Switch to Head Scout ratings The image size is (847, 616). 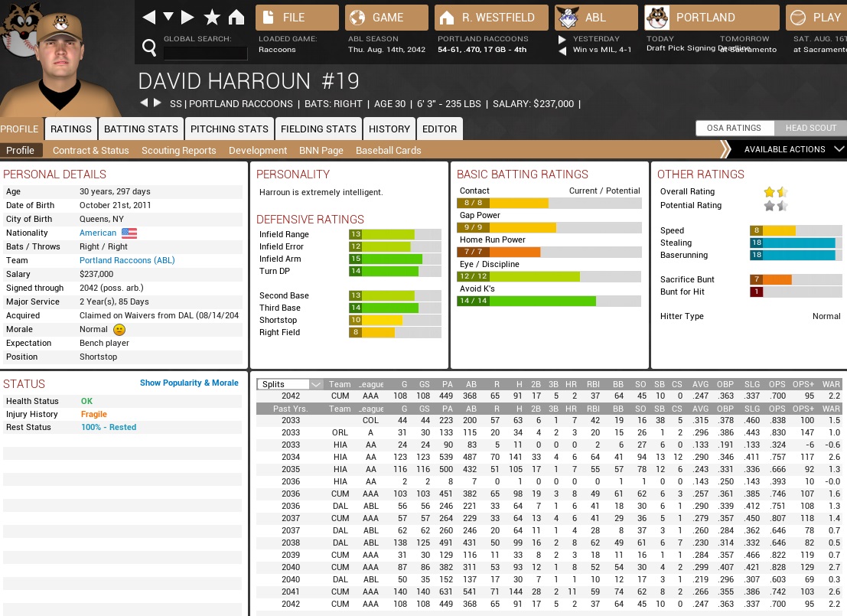pyautogui.click(x=810, y=128)
